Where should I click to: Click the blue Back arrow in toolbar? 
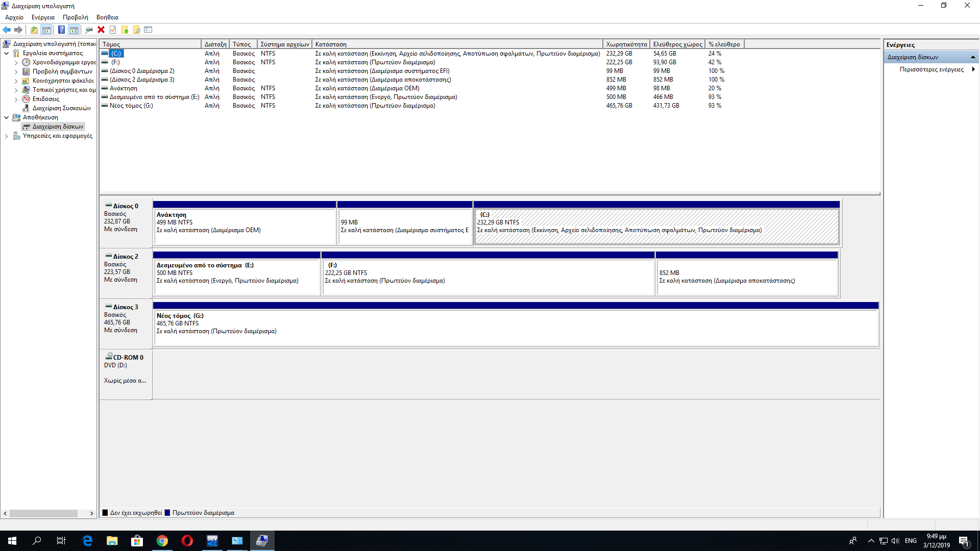pyautogui.click(x=7, y=30)
